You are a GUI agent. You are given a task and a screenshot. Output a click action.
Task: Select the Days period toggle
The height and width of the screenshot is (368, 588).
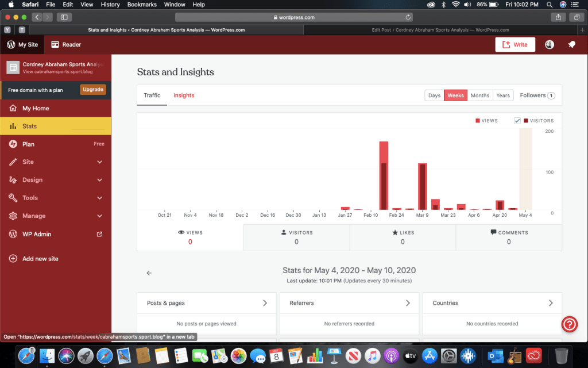tap(434, 95)
